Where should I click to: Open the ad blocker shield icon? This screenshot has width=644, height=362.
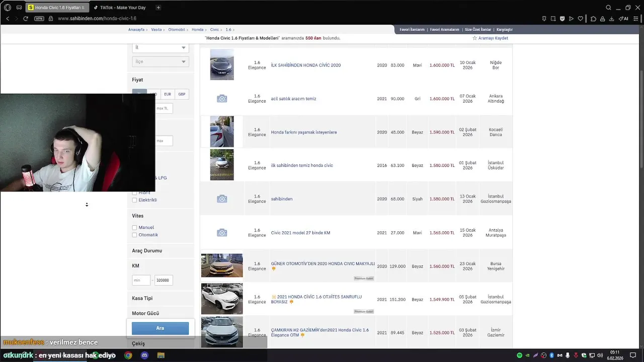[x=562, y=19]
